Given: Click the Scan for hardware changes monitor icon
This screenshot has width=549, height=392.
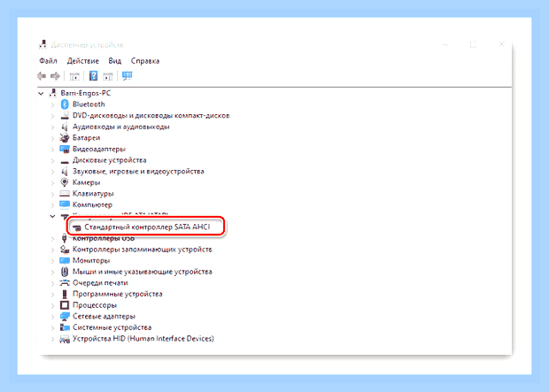Looking at the screenshot, I should pyautogui.click(x=128, y=76).
